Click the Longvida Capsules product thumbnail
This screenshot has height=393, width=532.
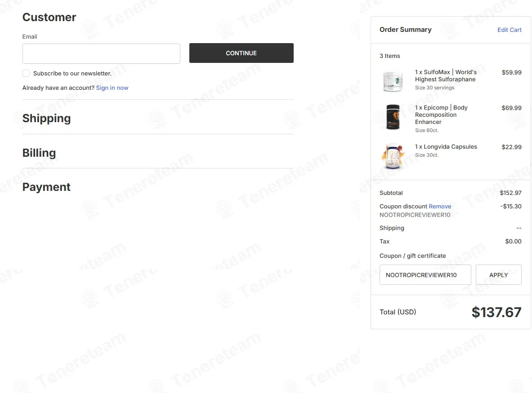(393, 156)
